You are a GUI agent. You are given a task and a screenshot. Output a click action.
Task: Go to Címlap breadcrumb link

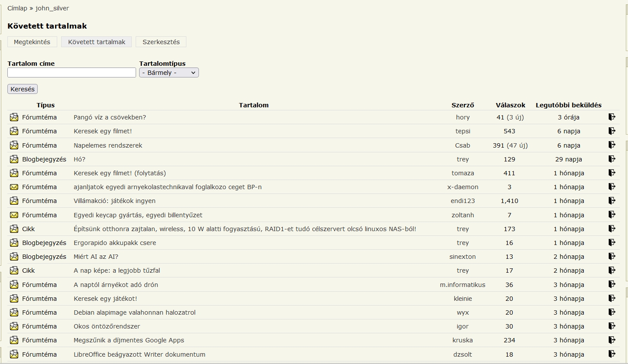(17, 8)
